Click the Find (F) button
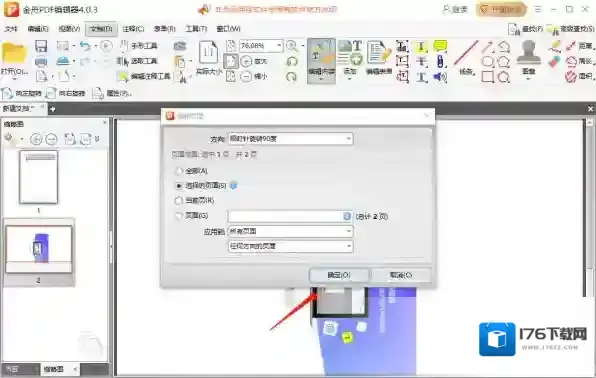 pos(526,29)
